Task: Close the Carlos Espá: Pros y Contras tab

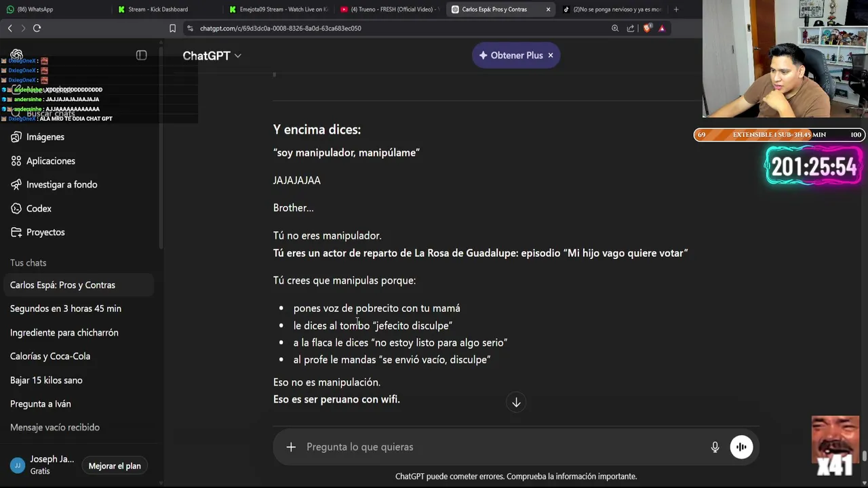Action: click(548, 9)
